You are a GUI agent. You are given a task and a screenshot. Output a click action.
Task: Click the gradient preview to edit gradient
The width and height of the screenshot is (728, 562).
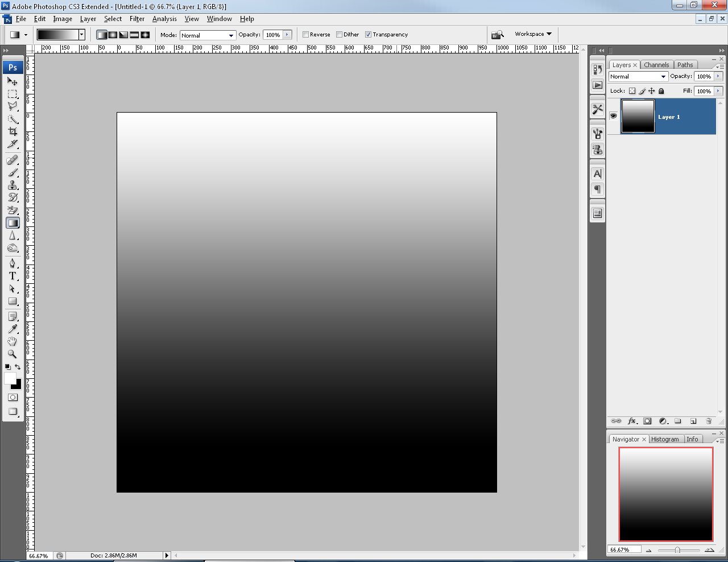57,35
